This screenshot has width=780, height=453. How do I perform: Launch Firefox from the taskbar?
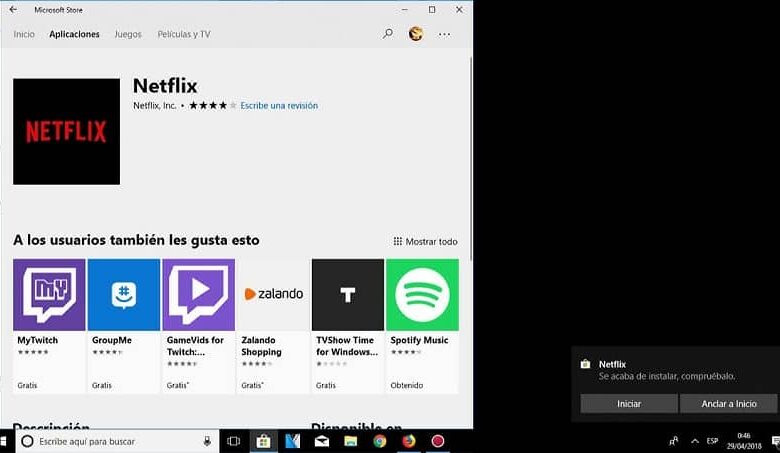[409, 441]
